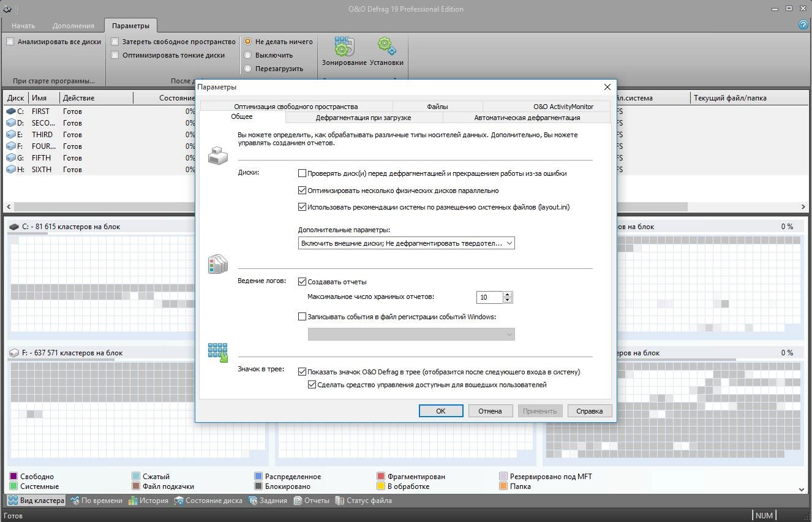Viewport: 812px width, 522px height.
Task: Switch to Вид кластера view
Action: (x=35, y=501)
